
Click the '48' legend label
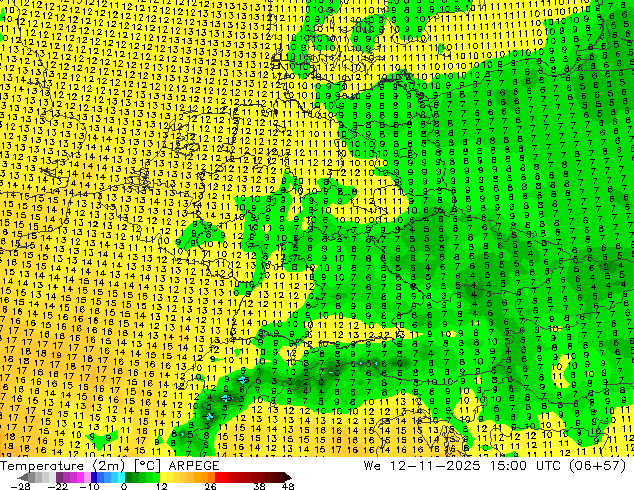click(288, 486)
